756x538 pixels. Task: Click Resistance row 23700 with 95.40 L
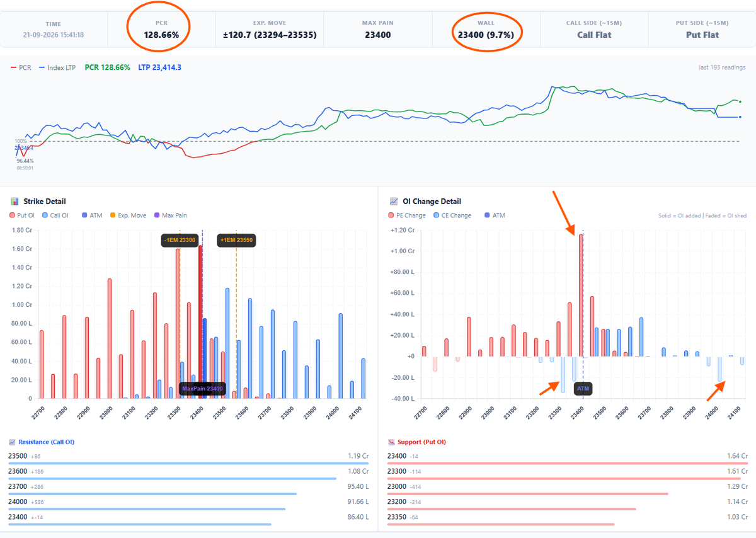click(188, 489)
